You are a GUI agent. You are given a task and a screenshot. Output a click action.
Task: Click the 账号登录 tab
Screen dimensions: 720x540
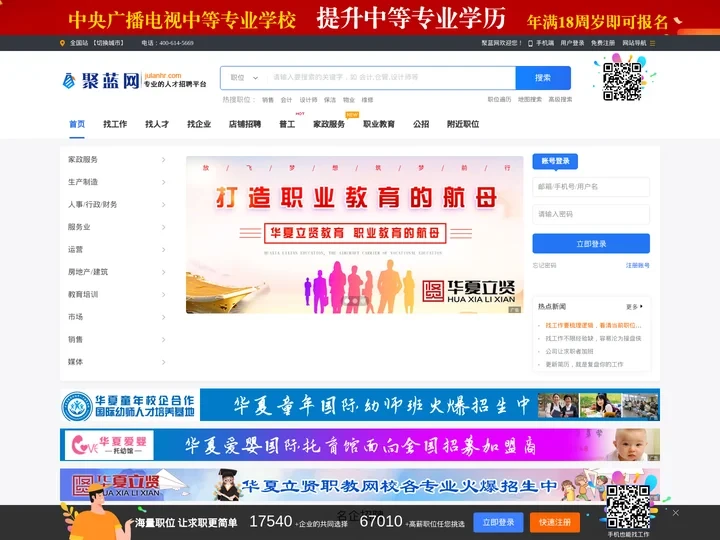[x=555, y=161]
